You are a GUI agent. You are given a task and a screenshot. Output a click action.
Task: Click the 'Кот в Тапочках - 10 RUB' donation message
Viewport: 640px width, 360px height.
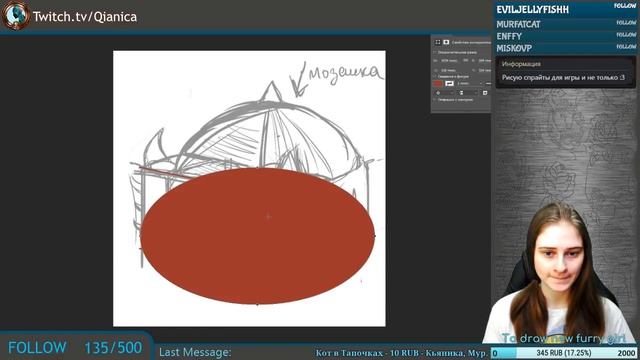401,353
